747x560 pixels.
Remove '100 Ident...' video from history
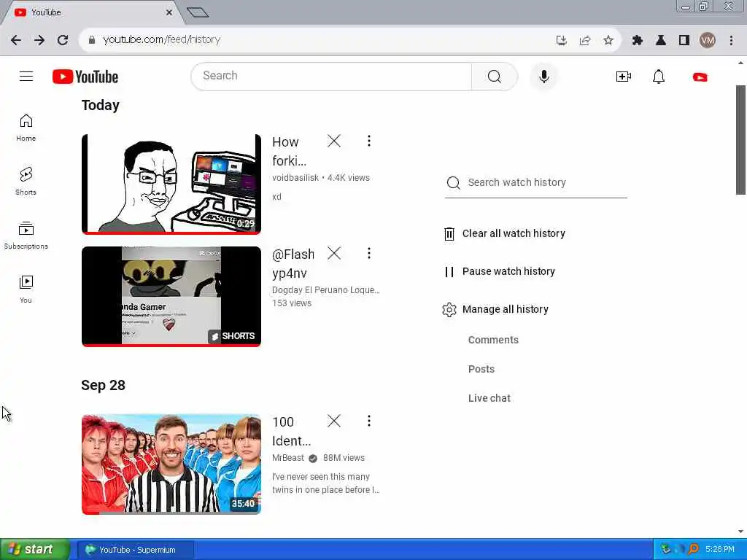334,421
